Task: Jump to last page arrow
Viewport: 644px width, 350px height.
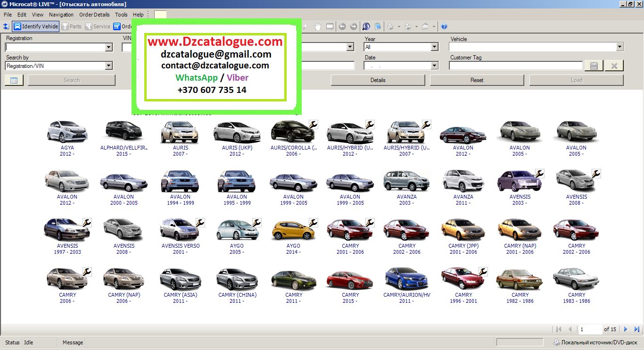Action: (636, 329)
